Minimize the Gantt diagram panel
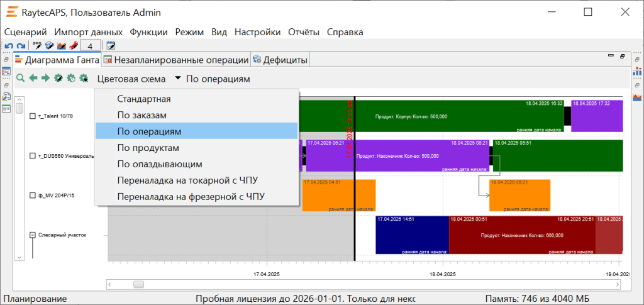The image size is (644, 305). 611,56
